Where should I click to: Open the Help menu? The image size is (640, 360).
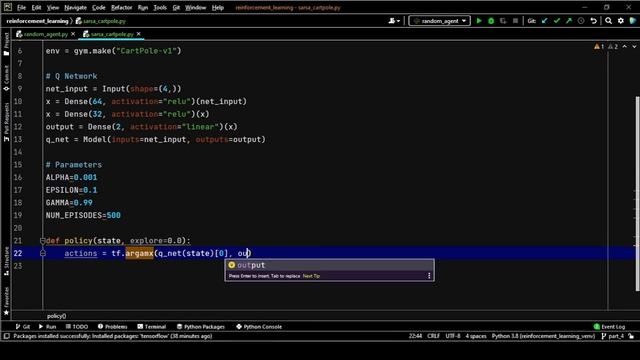pyautogui.click(x=218, y=7)
